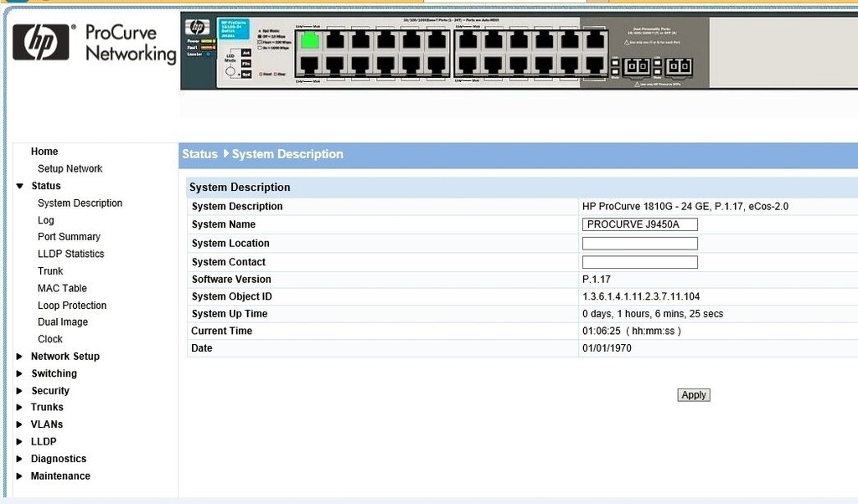Click the HP logo on switch faceplate

[x=198, y=25]
